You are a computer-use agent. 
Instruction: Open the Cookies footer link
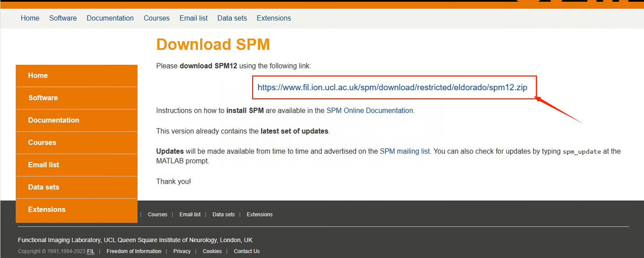pyautogui.click(x=212, y=251)
